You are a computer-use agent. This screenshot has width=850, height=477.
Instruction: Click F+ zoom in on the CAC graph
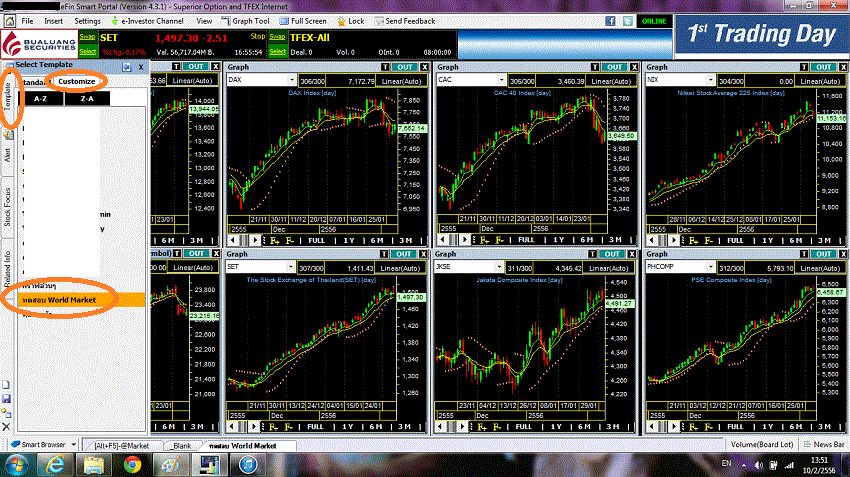(x=484, y=240)
